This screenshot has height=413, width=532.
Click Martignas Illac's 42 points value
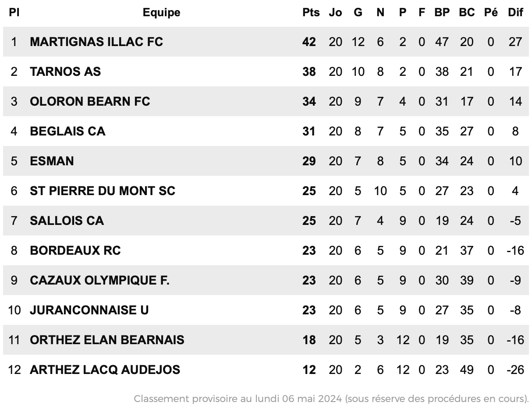click(x=309, y=42)
